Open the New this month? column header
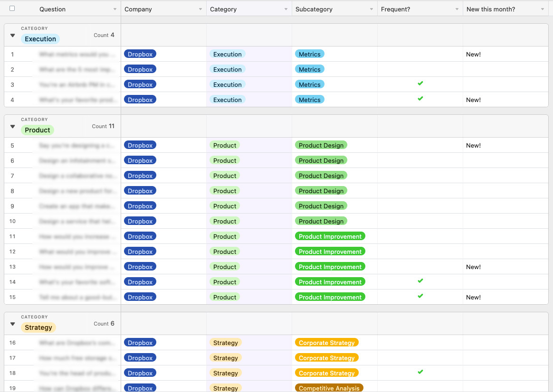 coord(490,9)
